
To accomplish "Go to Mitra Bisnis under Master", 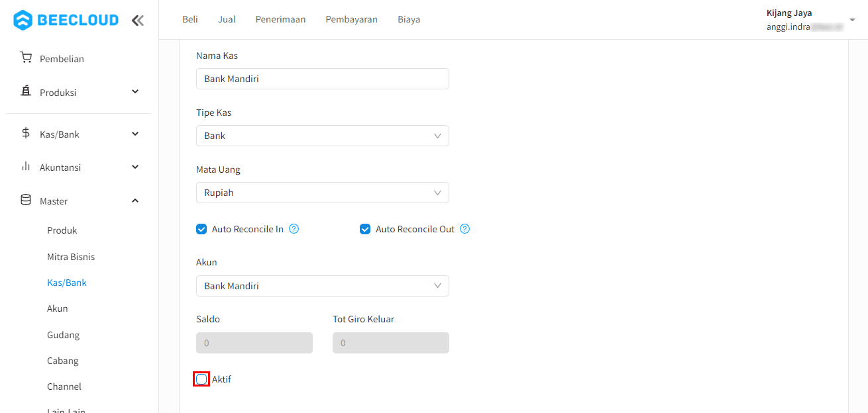I will point(71,257).
